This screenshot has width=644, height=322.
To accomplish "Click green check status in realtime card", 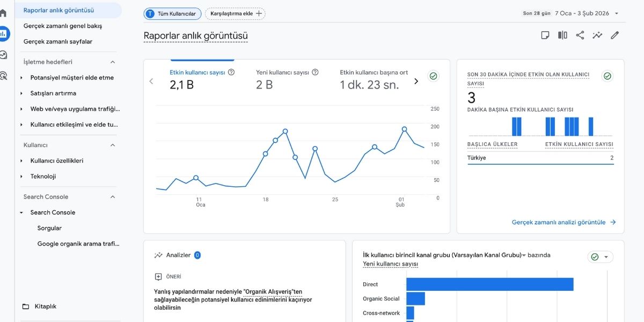I will click(x=608, y=76).
